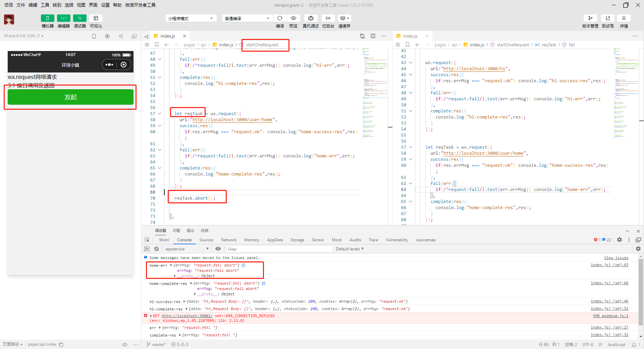This screenshot has width=644, height=349.
Task: Click the bookmark icon in left breadcrumb bar
Action: click(x=157, y=45)
